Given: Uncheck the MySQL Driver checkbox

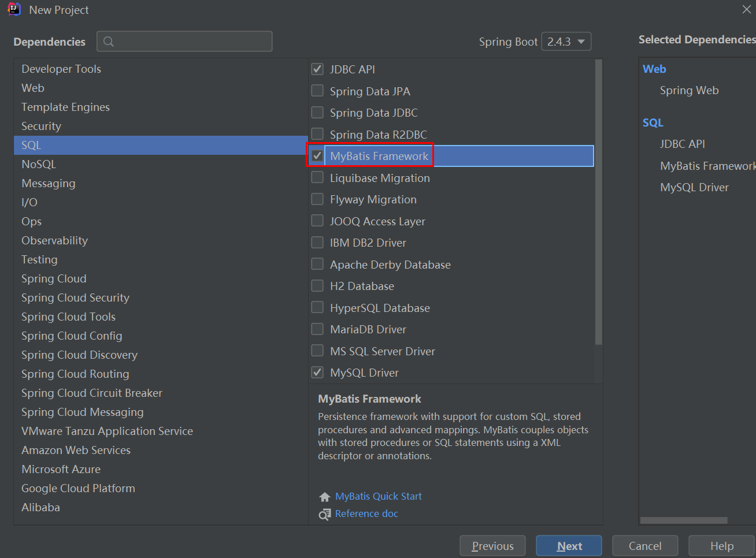Looking at the screenshot, I should coord(317,373).
